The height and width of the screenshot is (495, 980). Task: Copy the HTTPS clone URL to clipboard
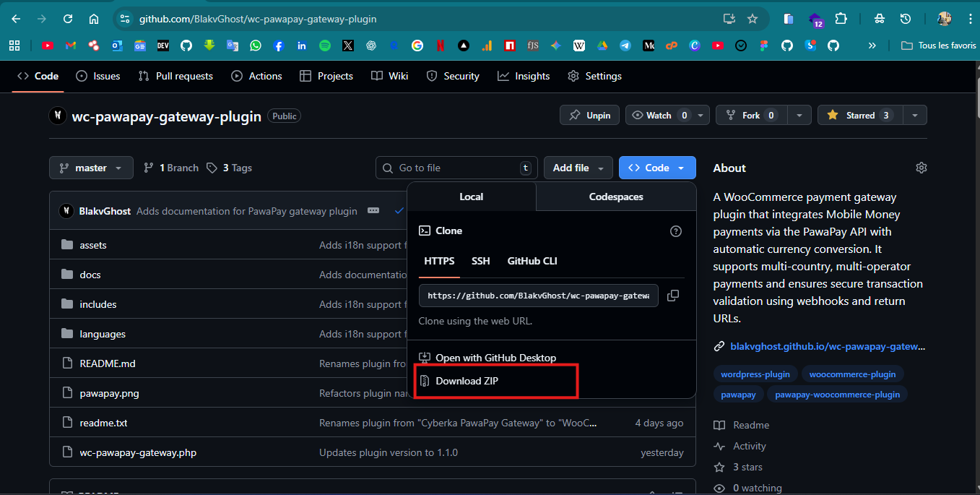(673, 296)
